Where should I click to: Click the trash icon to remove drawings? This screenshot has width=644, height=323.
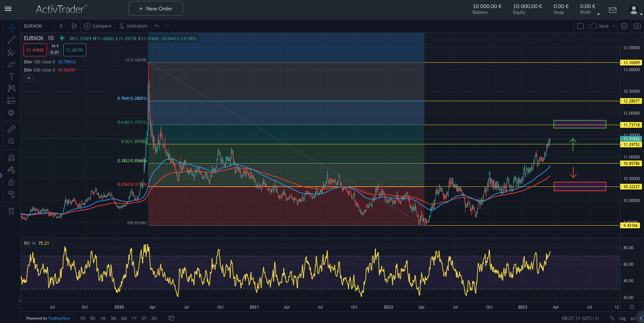pyautogui.click(x=11, y=211)
